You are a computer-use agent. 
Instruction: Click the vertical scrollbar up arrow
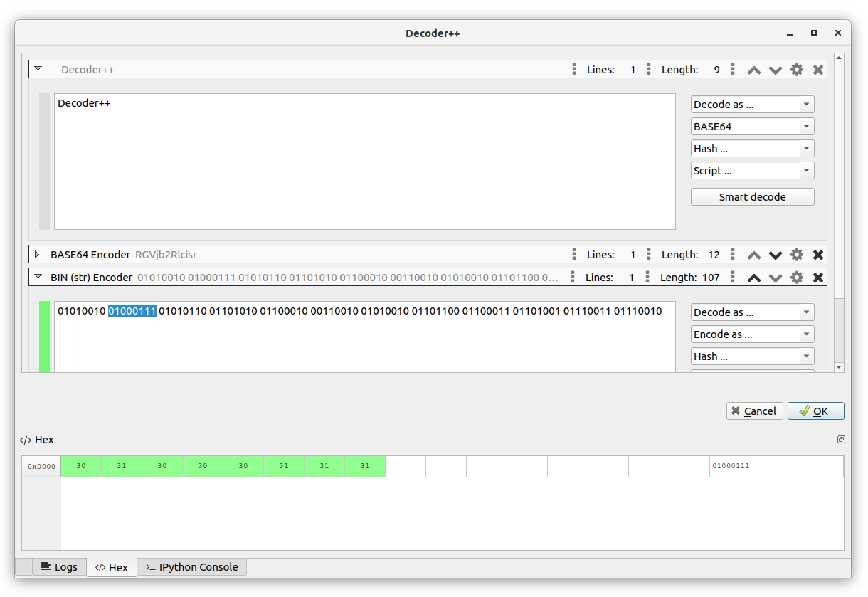pos(839,58)
